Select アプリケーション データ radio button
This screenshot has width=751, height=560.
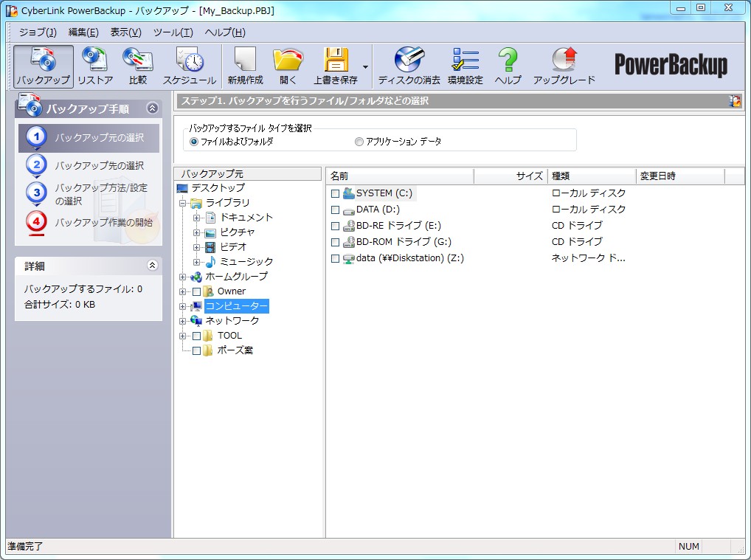click(x=359, y=142)
